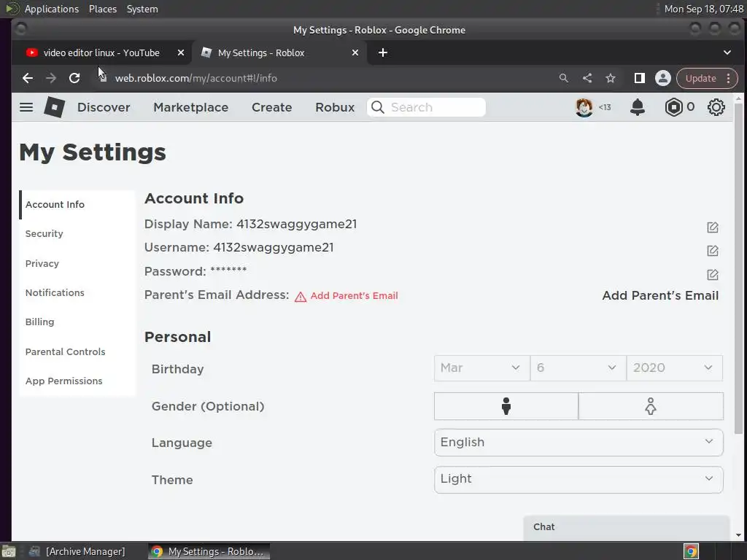Open the Language dropdown showing English
This screenshot has height=560, width=747.
(x=578, y=443)
